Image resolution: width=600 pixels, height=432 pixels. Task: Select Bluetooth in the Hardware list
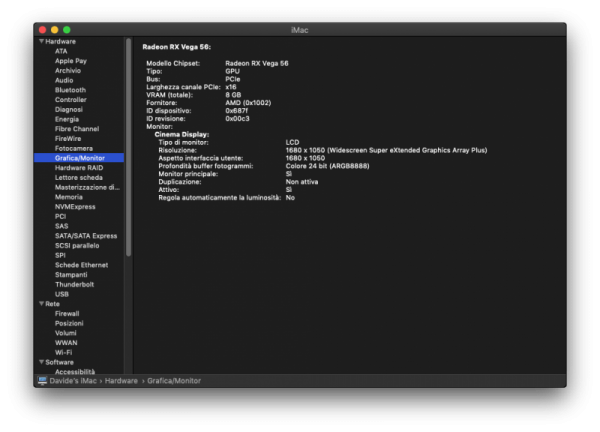[70, 90]
